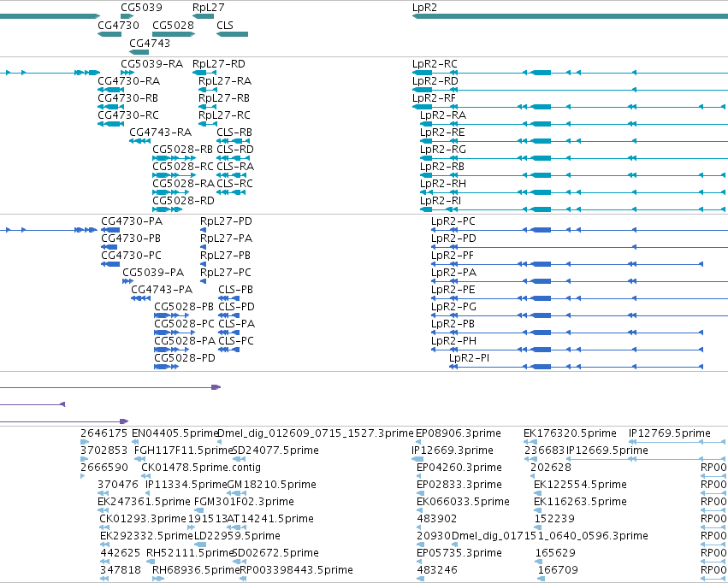Click the CLS gene label

point(225,25)
